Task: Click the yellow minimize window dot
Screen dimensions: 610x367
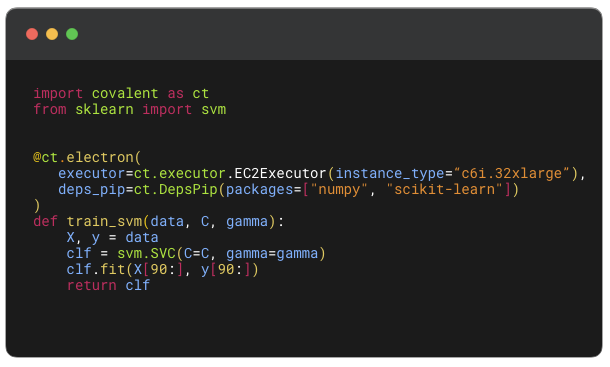Action: point(52,34)
